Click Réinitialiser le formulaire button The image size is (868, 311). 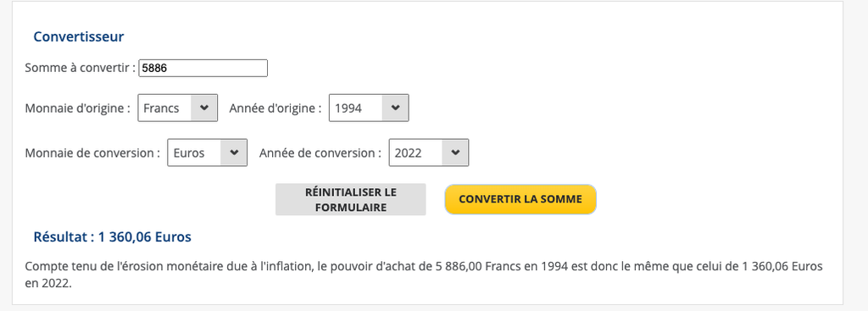point(351,199)
